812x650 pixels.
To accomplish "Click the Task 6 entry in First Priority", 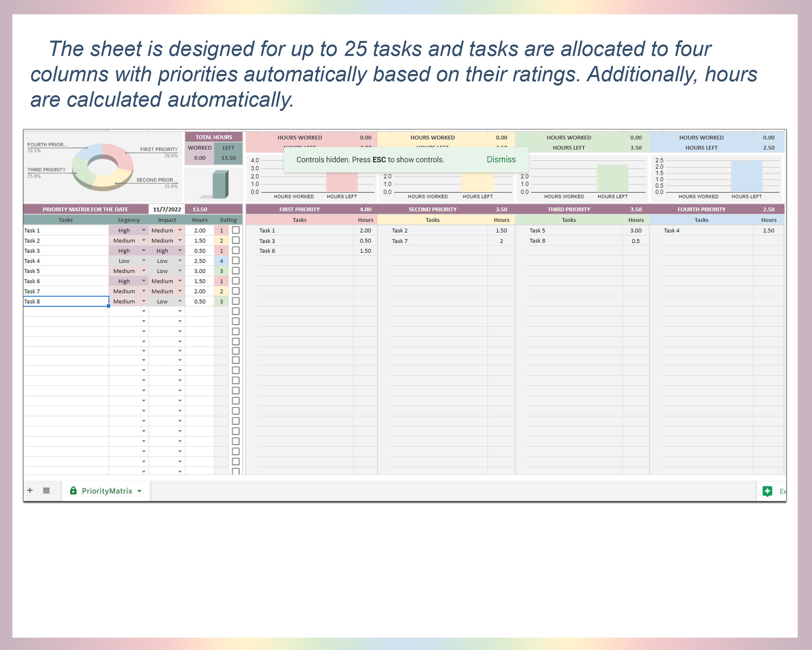I will [267, 250].
